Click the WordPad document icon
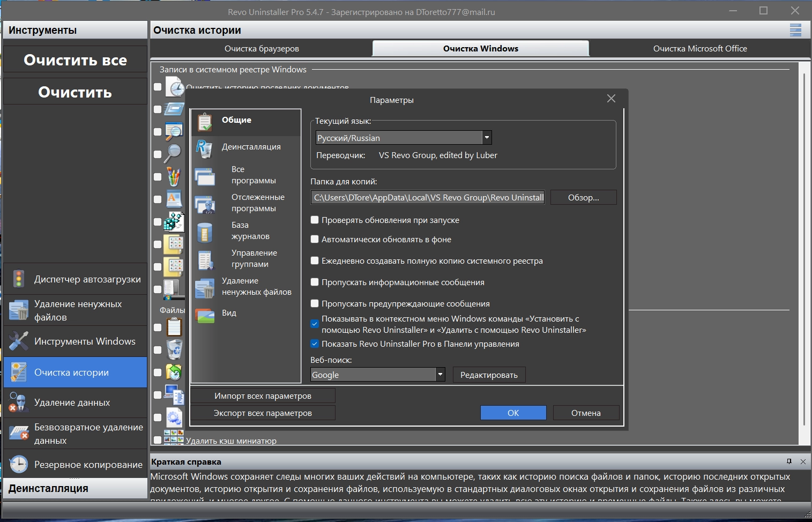 tap(174, 199)
